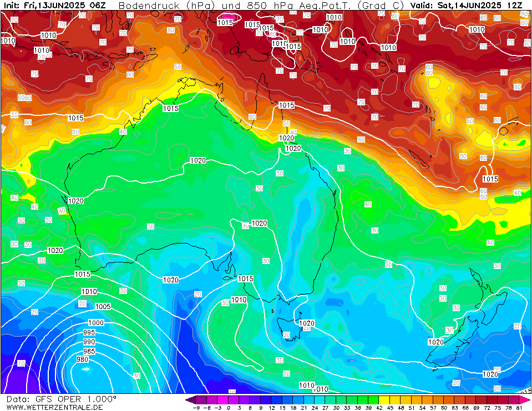The width and height of the screenshot is (532, 411).
Task: Click the 24 legend scale label
Action: click(x=315, y=408)
